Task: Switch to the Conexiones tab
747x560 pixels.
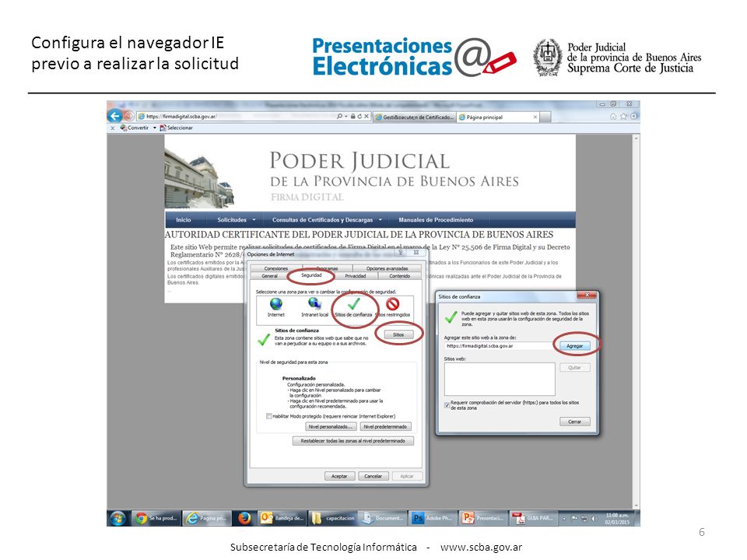Action: [x=275, y=268]
